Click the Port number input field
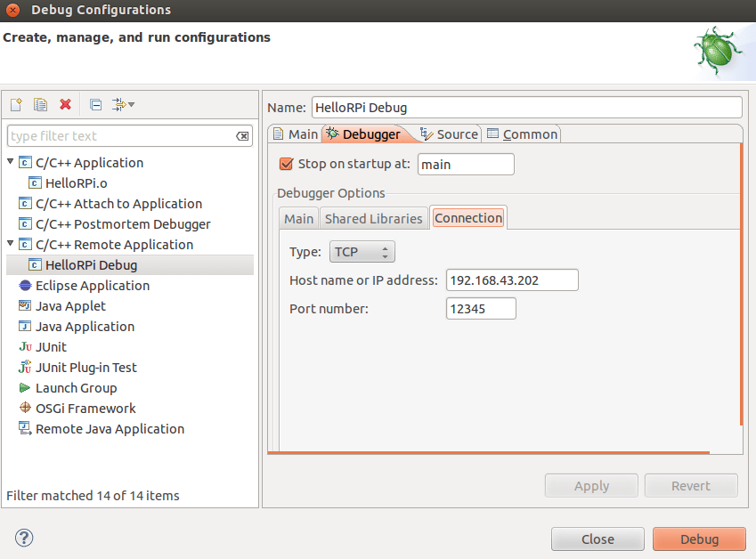The width and height of the screenshot is (756, 559). pyautogui.click(x=481, y=309)
